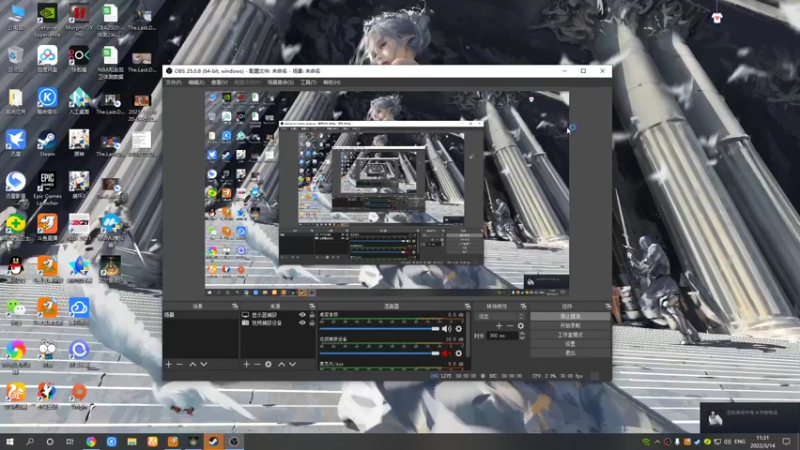Open the Edit 编辑(E) menu in OBS

tap(196, 82)
